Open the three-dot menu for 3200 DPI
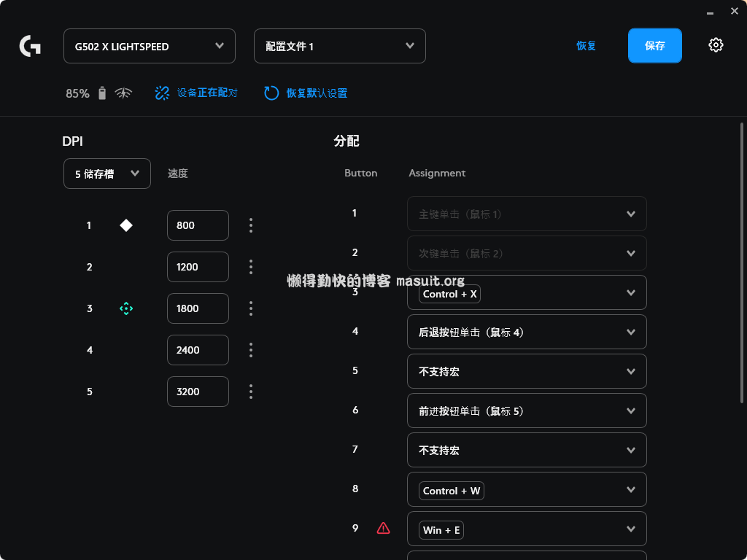Image resolution: width=747 pixels, height=560 pixels. click(x=251, y=392)
